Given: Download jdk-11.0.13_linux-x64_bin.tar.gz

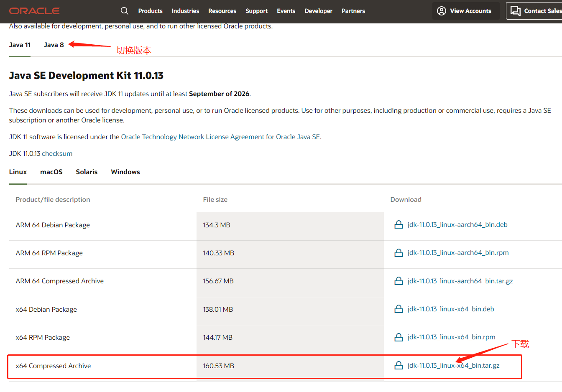Looking at the screenshot, I should pyautogui.click(x=453, y=365).
